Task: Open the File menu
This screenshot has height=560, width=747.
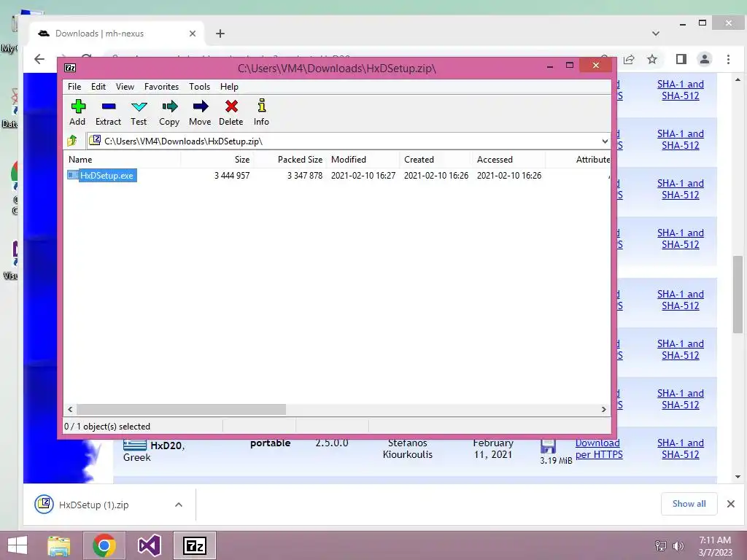Action: pyautogui.click(x=74, y=87)
